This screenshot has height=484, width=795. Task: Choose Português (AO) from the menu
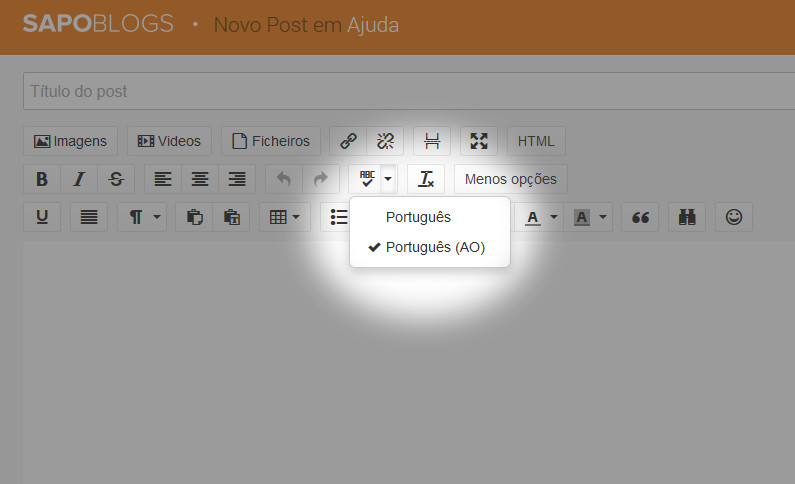pyautogui.click(x=434, y=247)
